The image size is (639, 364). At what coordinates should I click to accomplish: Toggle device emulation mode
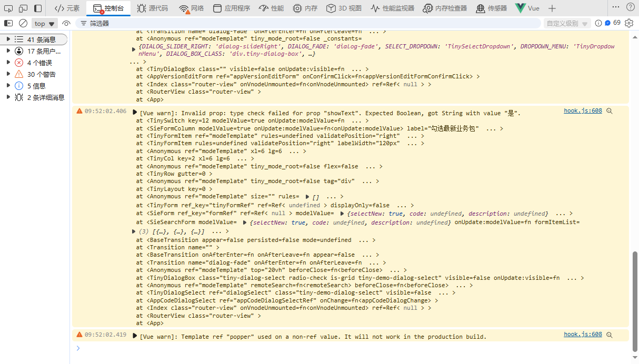pos(23,8)
